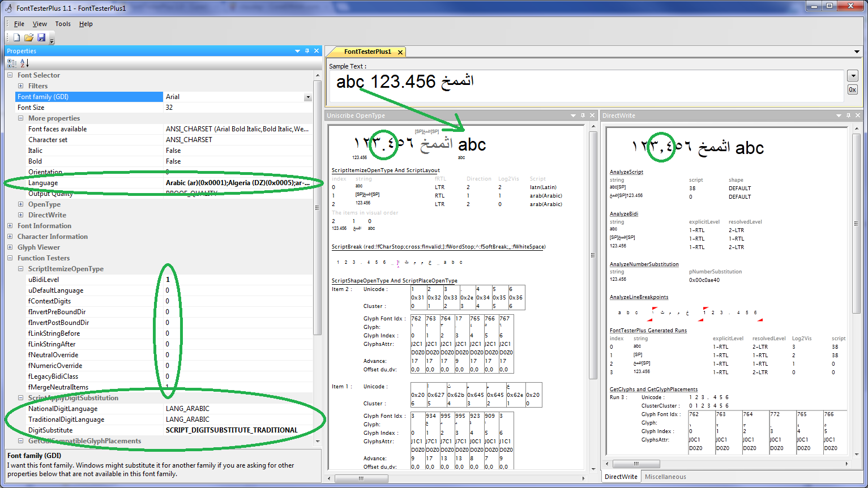868x488 pixels.
Task: Switch to the DirectWrite bottom tab
Action: click(621, 477)
